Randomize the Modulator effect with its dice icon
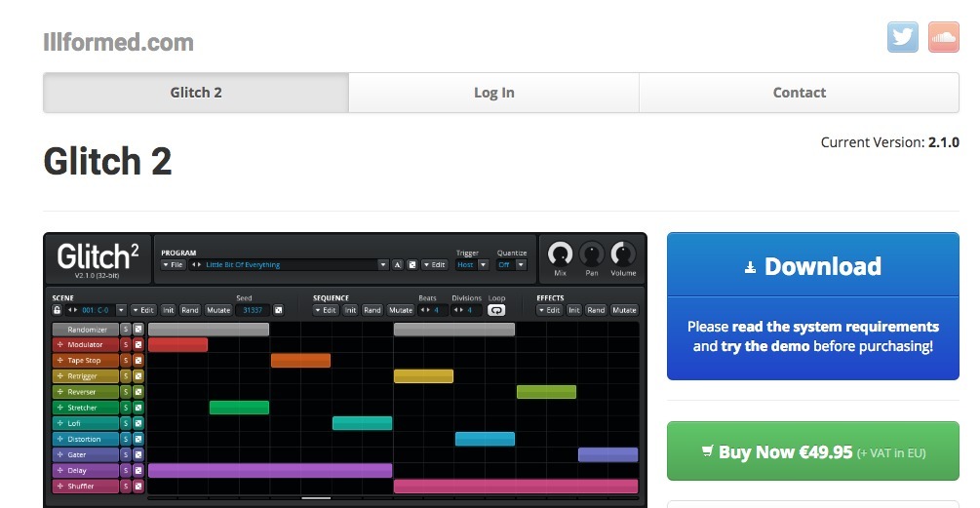This screenshot has width=980, height=508. pyautogui.click(x=138, y=345)
